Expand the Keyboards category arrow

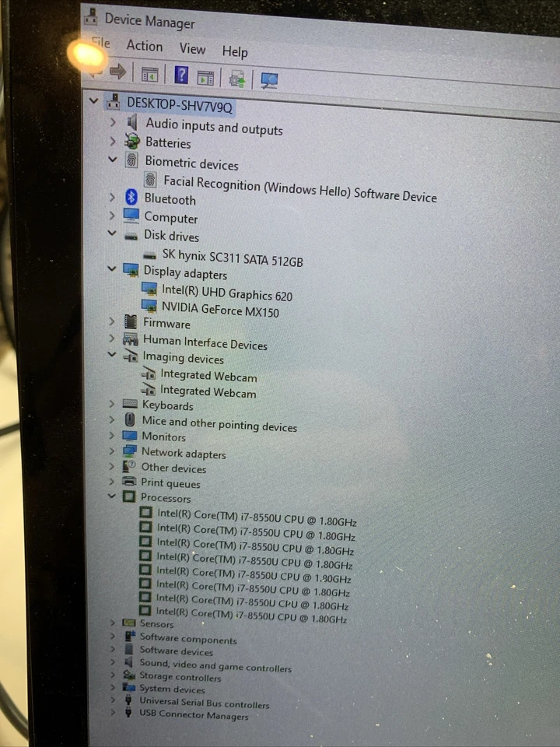point(111,404)
